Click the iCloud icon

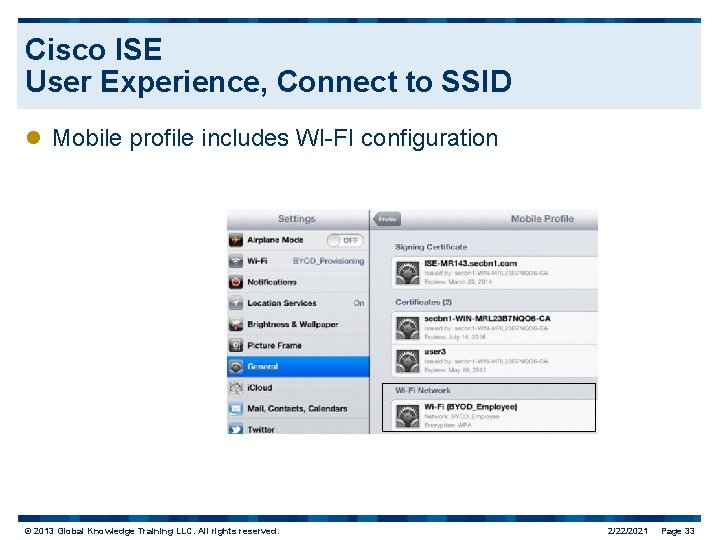pyautogui.click(x=236, y=388)
